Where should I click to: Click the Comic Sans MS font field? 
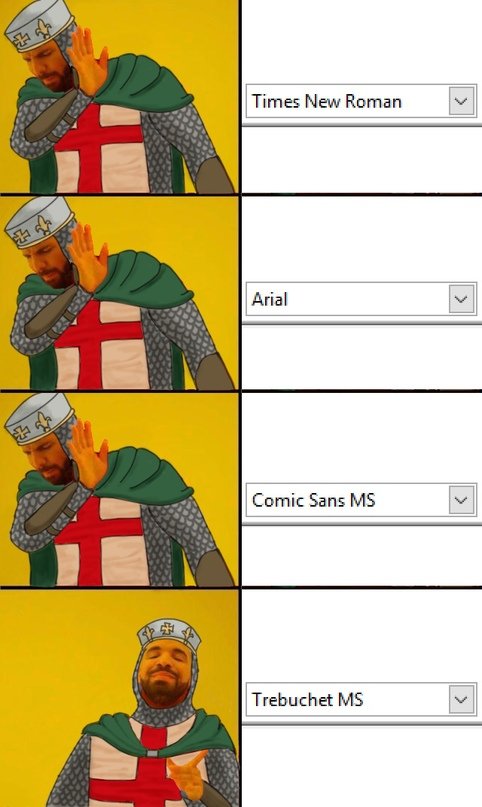[348, 500]
